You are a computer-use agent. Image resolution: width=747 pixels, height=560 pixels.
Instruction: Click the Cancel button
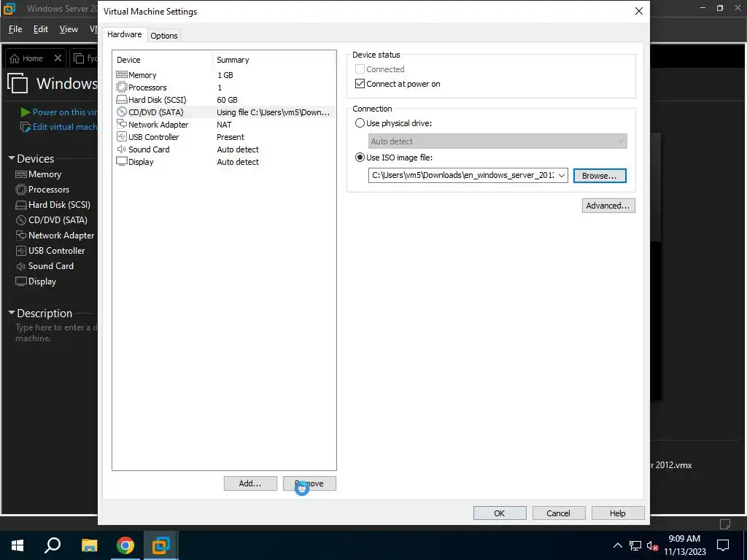[x=558, y=513]
